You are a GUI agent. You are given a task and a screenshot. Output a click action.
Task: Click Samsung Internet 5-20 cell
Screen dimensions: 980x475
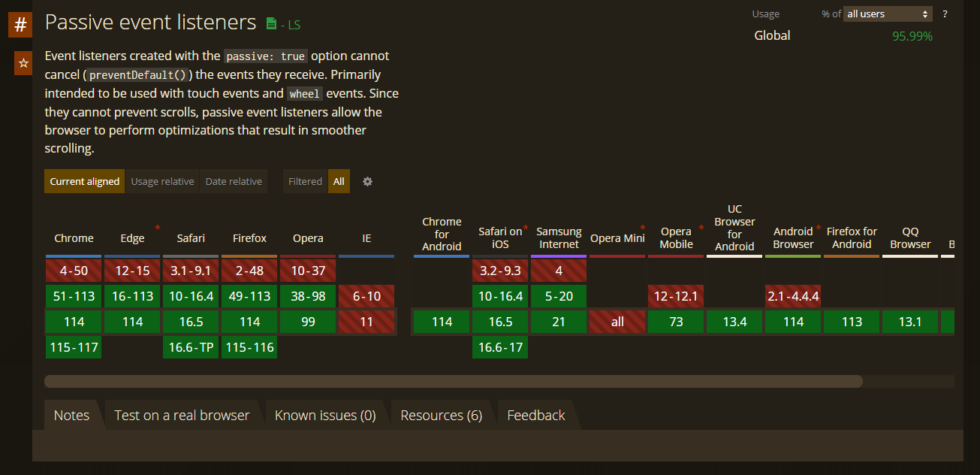pos(559,296)
